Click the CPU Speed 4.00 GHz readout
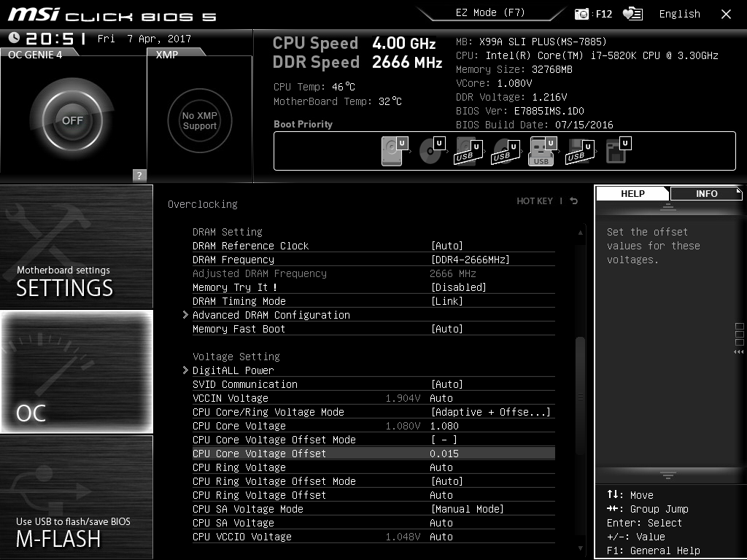This screenshot has width=747, height=560. (354, 43)
